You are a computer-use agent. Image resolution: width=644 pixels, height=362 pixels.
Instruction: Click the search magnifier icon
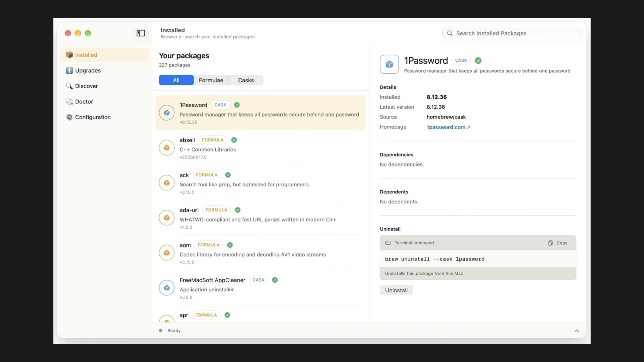click(450, 33)
